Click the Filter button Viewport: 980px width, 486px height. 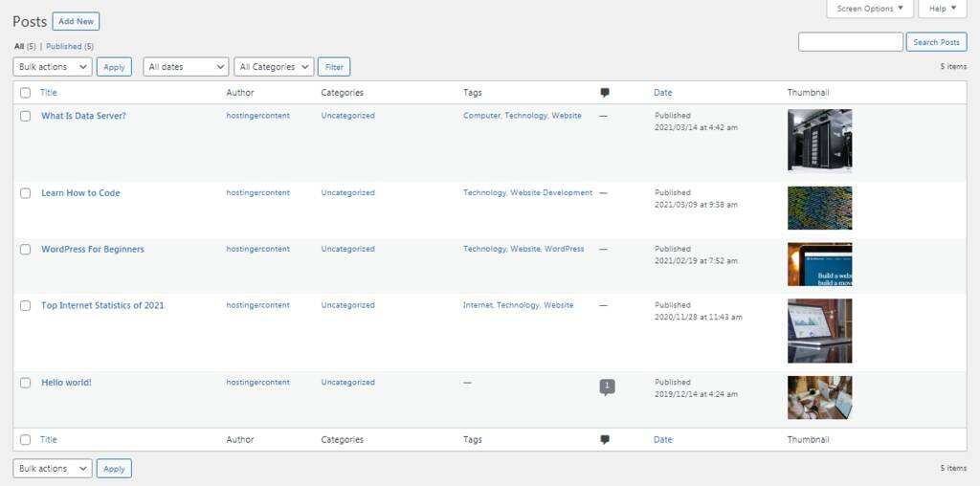point(334,67)
